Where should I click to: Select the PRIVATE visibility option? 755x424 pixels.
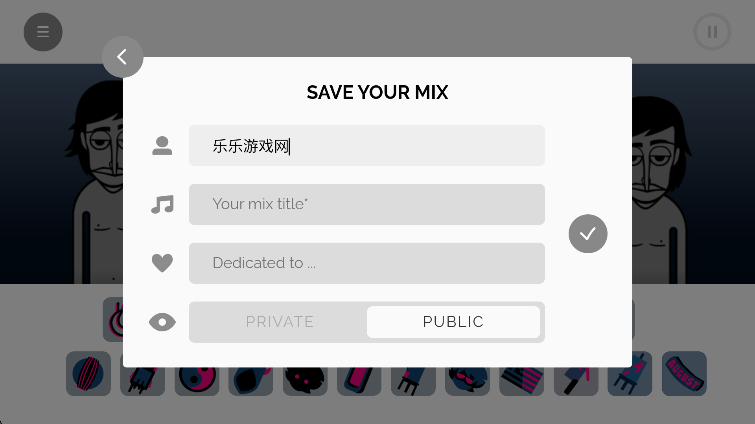(279, 321)
